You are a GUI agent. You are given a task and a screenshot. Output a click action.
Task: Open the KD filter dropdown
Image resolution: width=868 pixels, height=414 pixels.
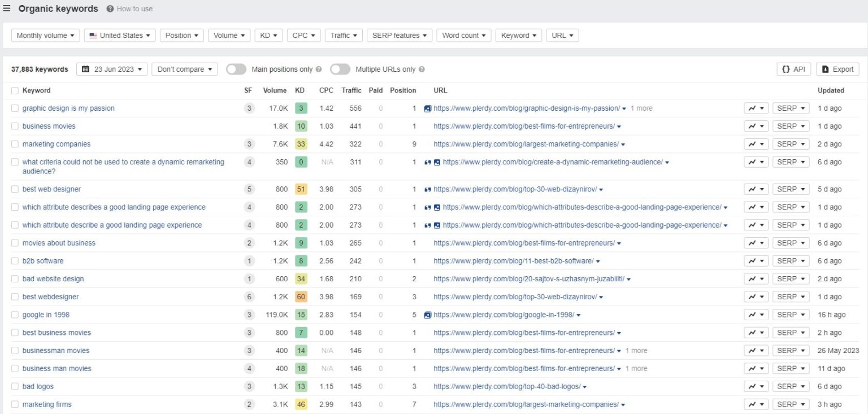tap(268, 35)
